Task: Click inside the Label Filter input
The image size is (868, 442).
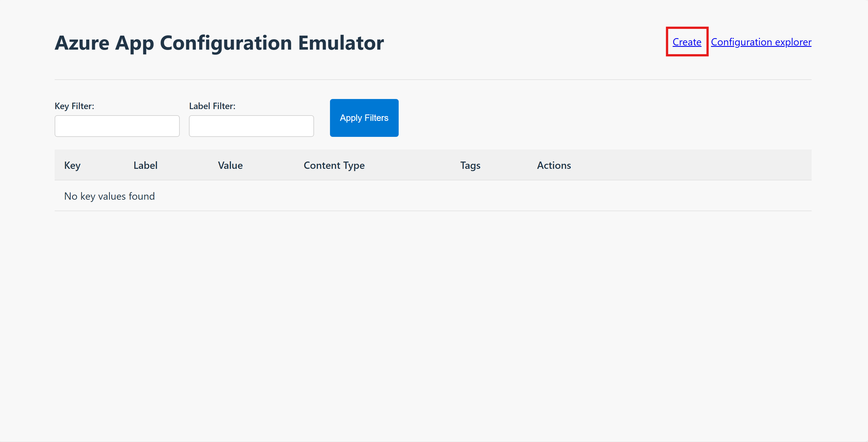Action: (251, 126)
